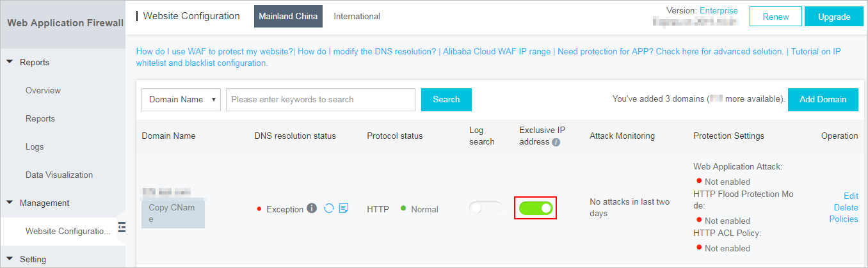
Task: Open the Domain Name search type dropdown
Action: (x=181, y=100)
